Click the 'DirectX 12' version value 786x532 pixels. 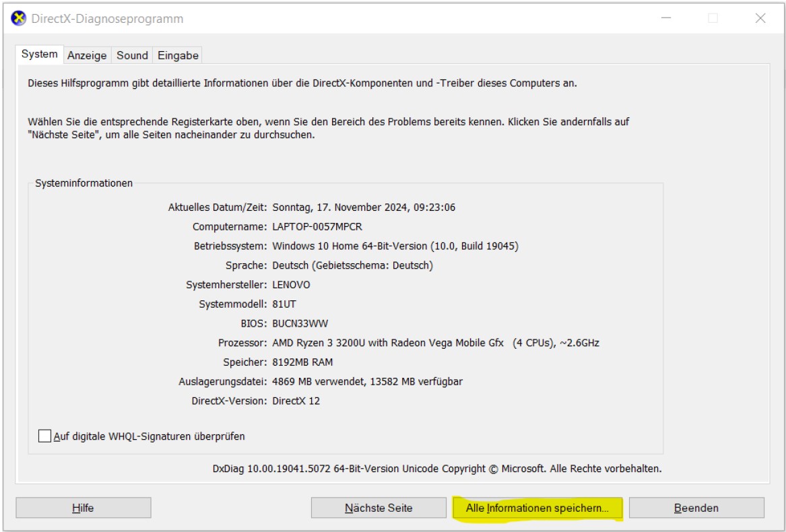tap(296, 401)
